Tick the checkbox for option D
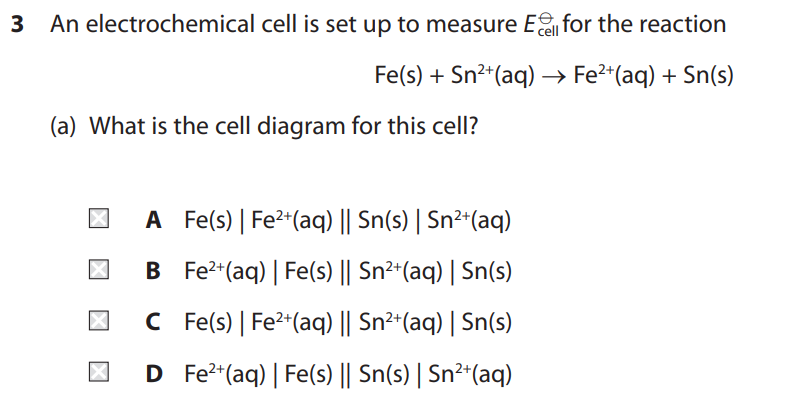This screenshot has height=404, width=809. 93,375
